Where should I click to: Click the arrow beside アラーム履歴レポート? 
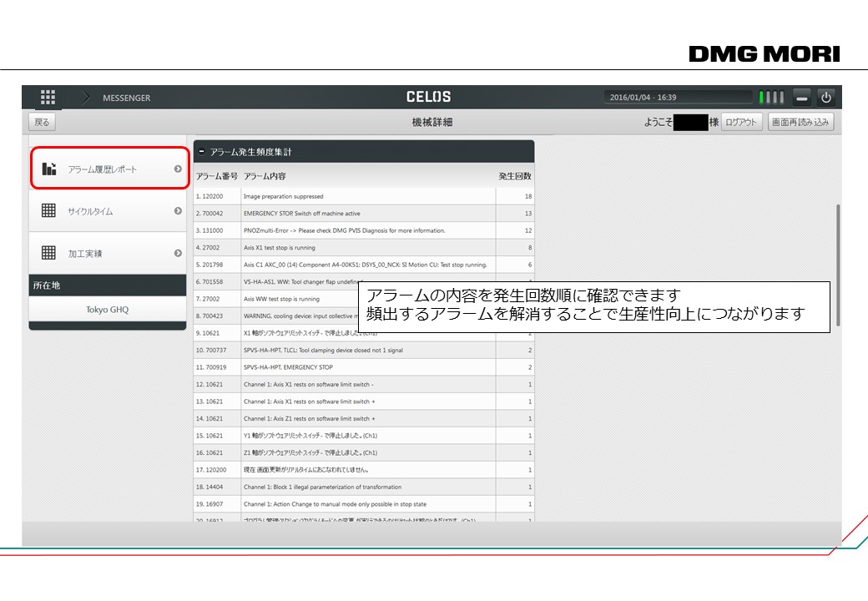178,169
